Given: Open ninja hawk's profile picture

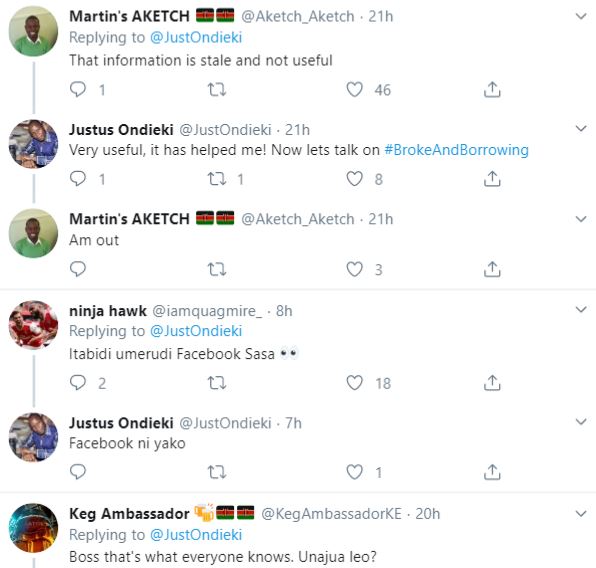Looking at the screenshot, I should [x=33, y=325].
